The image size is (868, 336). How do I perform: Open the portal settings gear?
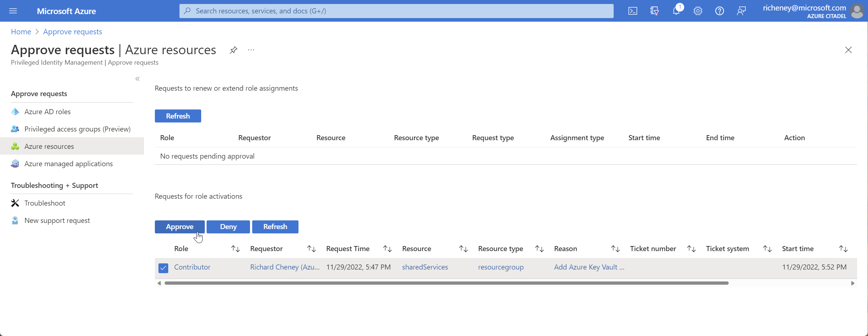click(698, 11)
